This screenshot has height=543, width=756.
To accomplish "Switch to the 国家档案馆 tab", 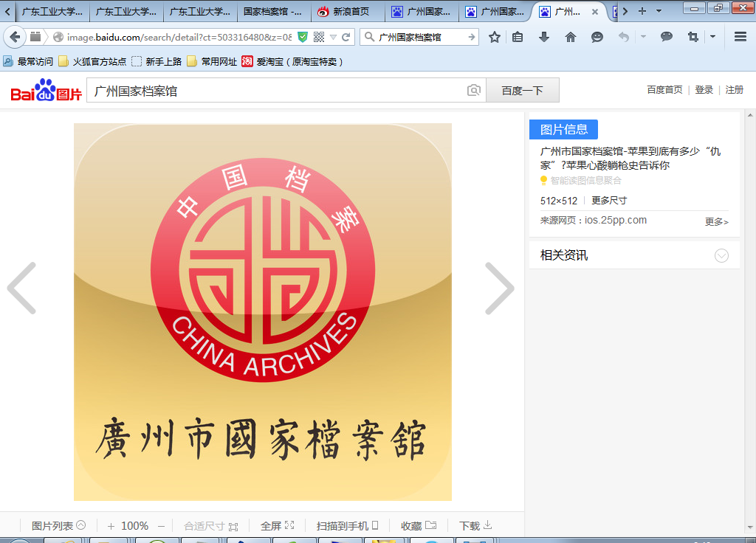I will (272, 12).
